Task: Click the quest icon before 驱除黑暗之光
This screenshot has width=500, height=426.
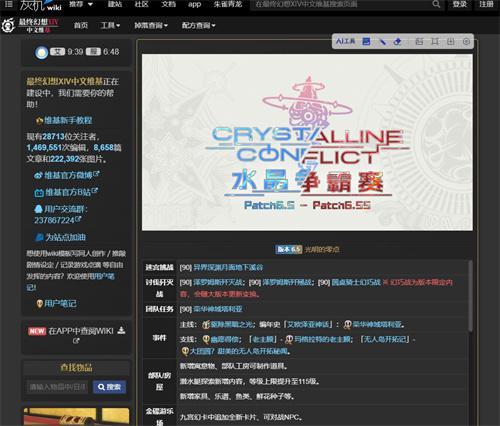Action: tap(206, 324)
